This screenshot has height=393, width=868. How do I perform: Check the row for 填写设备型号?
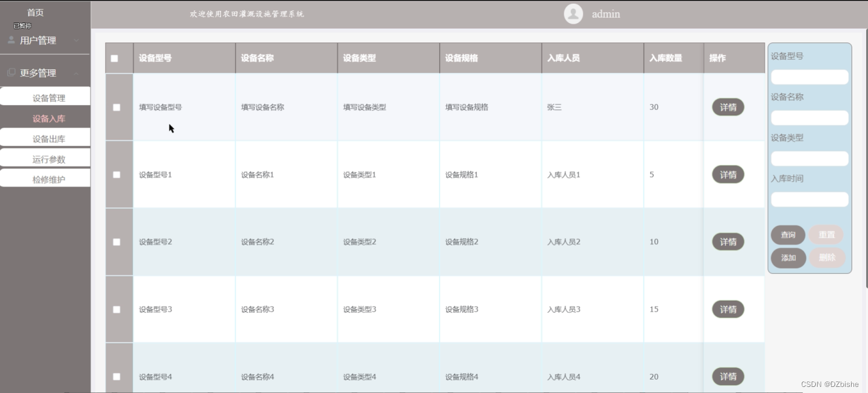pyautogui.click(x=117, y=108)
